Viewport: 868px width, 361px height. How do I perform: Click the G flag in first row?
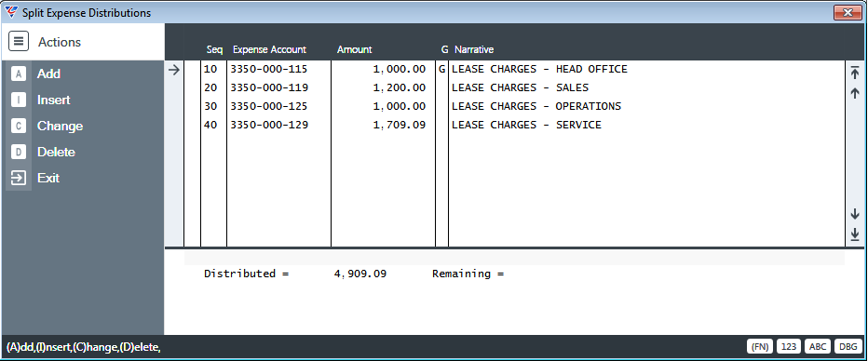coord(441,69)
